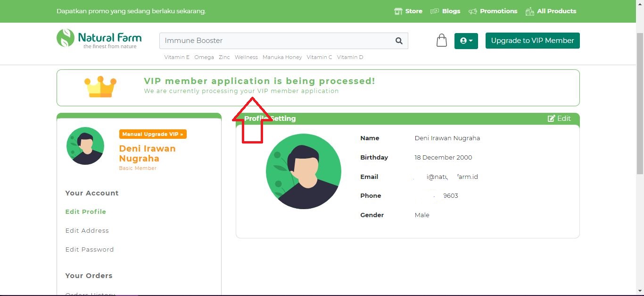Viewport: 644px width, 296px height.
Task: Click the large profile avatar picture
Action: tap(303, 171)
